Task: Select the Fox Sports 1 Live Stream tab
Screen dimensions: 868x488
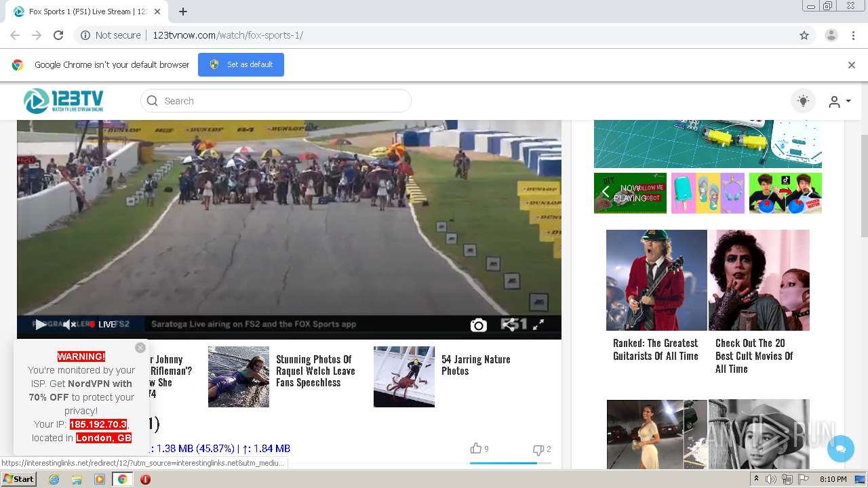Action: coord(87,12)
